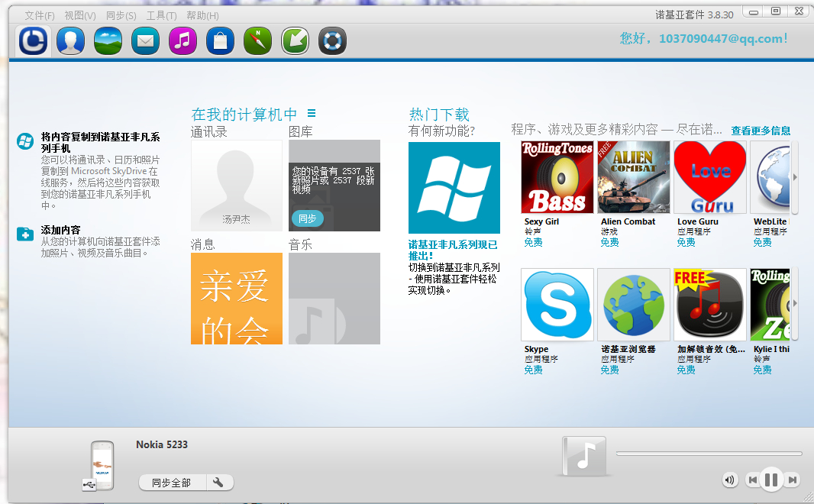Click the USB connection icon on phone

point(89,485)
